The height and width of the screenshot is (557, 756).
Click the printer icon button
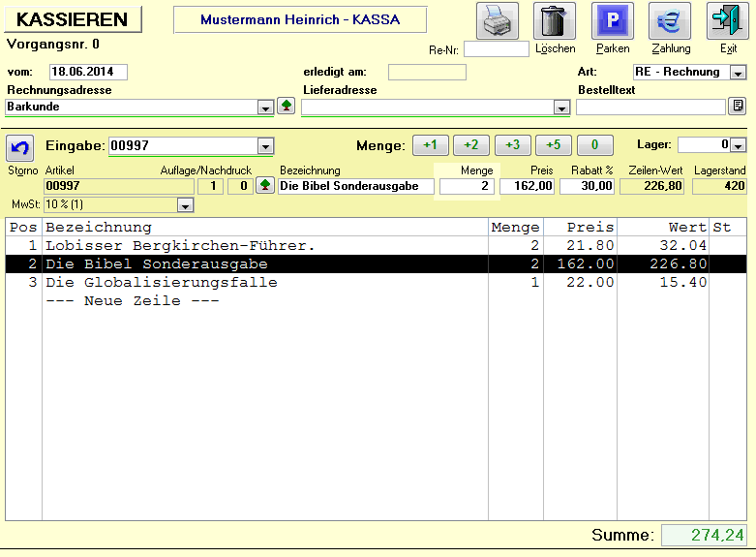point(497,21)
